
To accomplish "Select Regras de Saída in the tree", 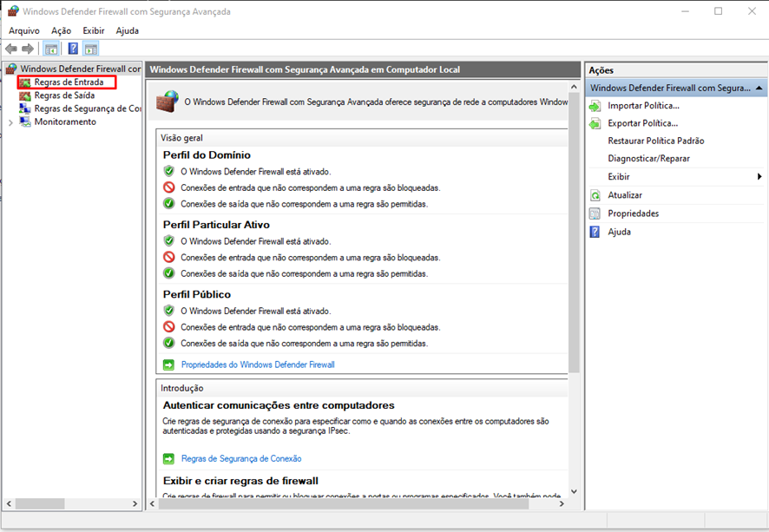I will coord(64,95).
